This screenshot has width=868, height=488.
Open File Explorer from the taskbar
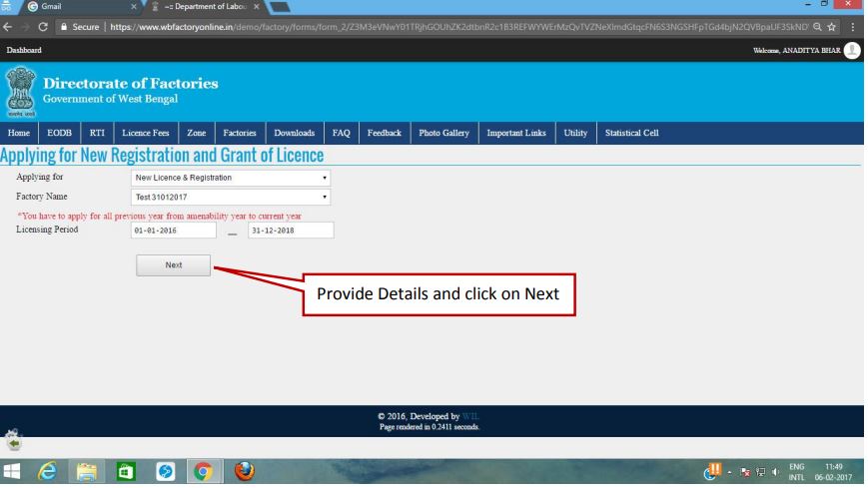[x=86, y=472]
